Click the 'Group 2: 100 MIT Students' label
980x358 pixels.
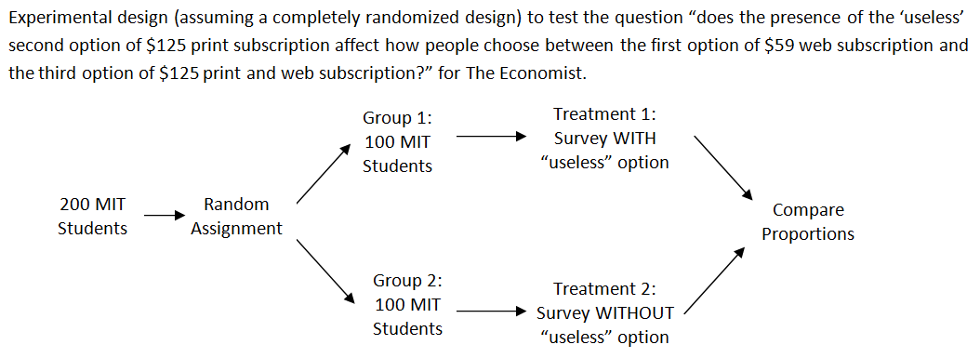[407, 304]
